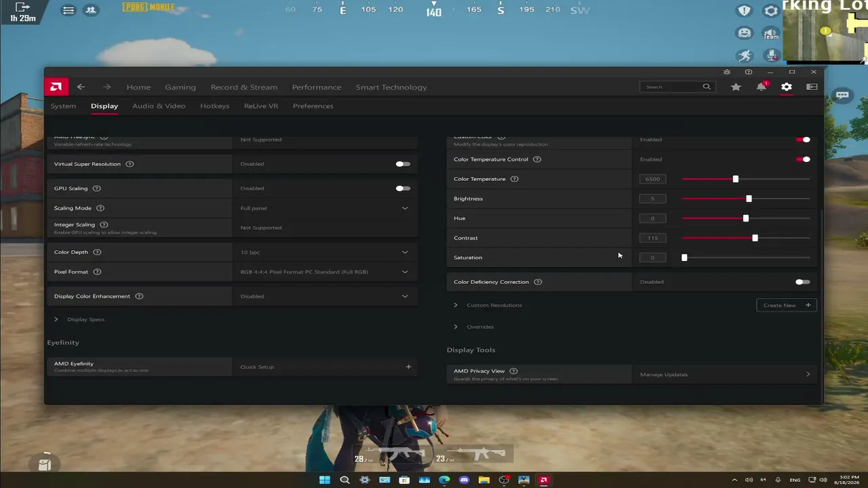Open the game settings gear icon in PUBG

[x=771, y=11]
